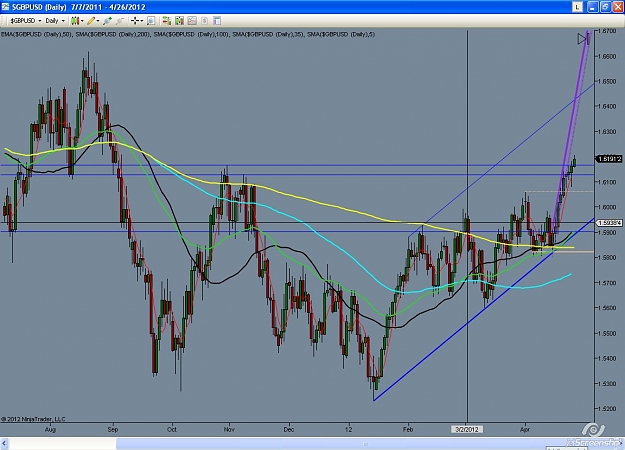Click the greyed zoom out icon
This screenshot has width=625, height=450.
click(120, 21)
